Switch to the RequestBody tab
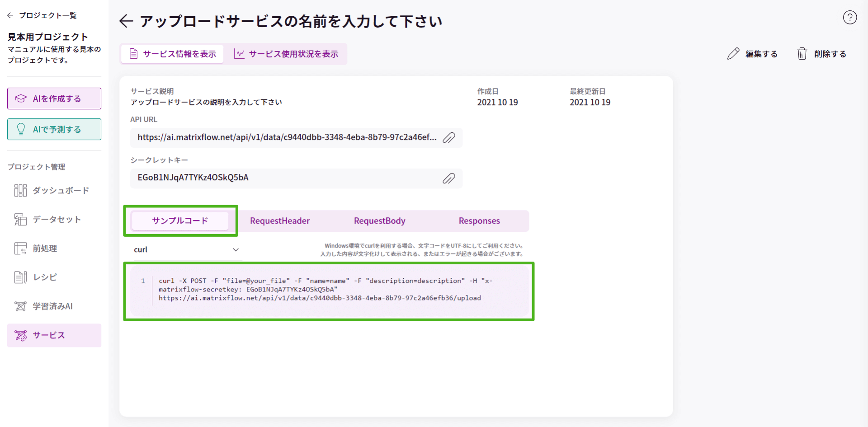Screen dimensions: 868x427 [x=379, y=221]
